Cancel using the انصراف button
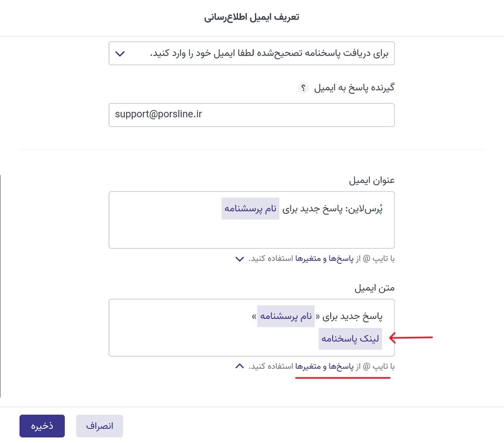This screenshot has width=504, height=443. (x=100, y=426)
